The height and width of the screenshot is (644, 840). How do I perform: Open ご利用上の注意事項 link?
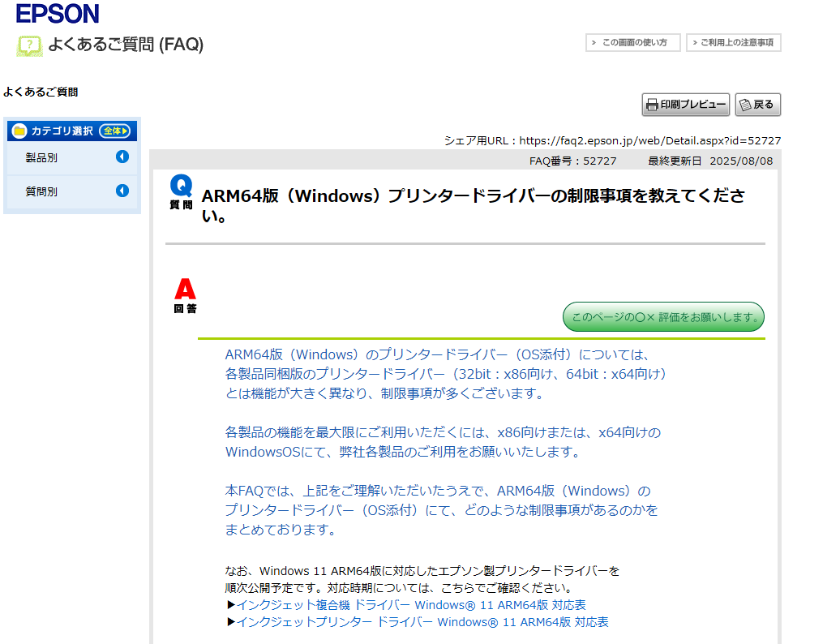click(x=734, y=42)
